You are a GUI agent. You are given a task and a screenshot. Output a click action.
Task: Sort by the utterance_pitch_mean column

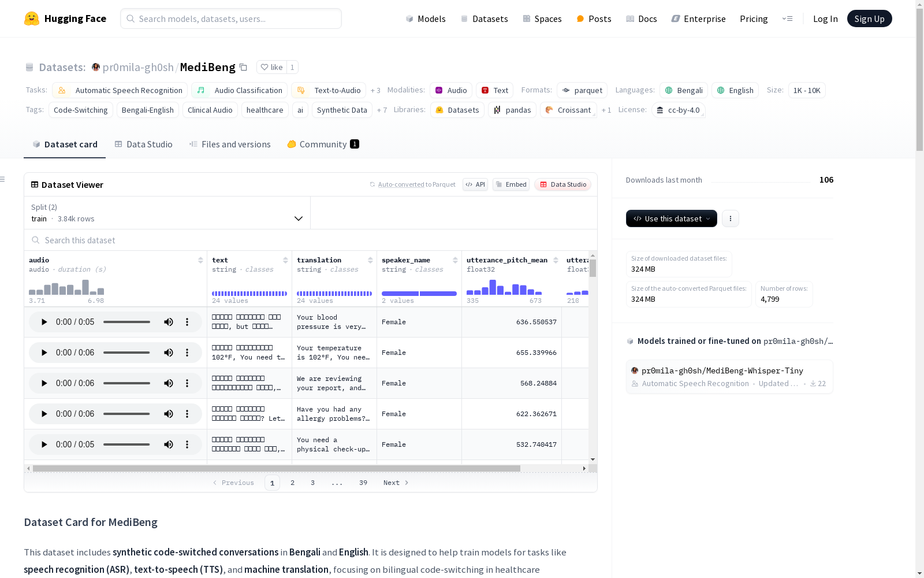coord(556,260)
